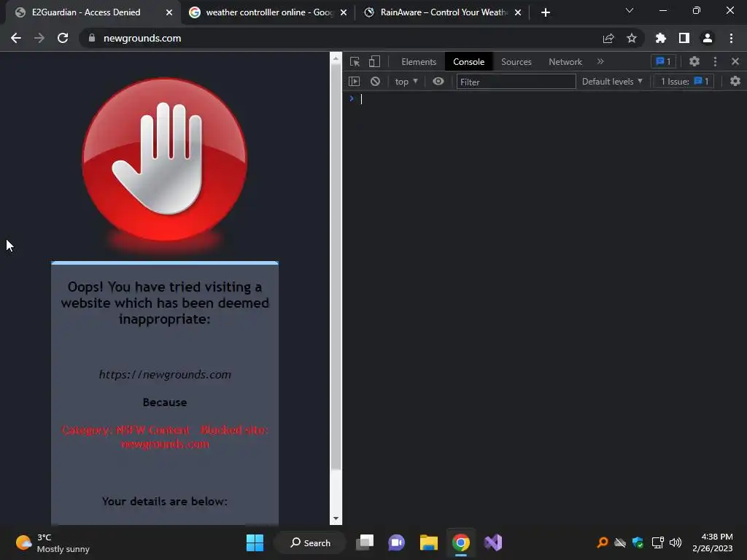The image size is (747, 560).
Task: Open the top JavaScript context dropdown
Action: coord(406,82)
